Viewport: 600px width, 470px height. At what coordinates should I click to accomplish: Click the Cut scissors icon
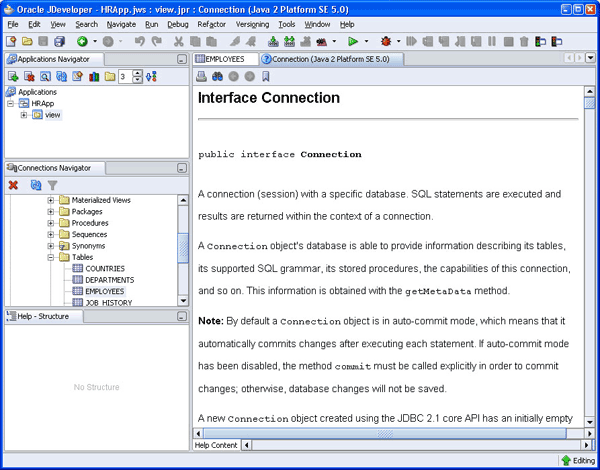point(178,41)
